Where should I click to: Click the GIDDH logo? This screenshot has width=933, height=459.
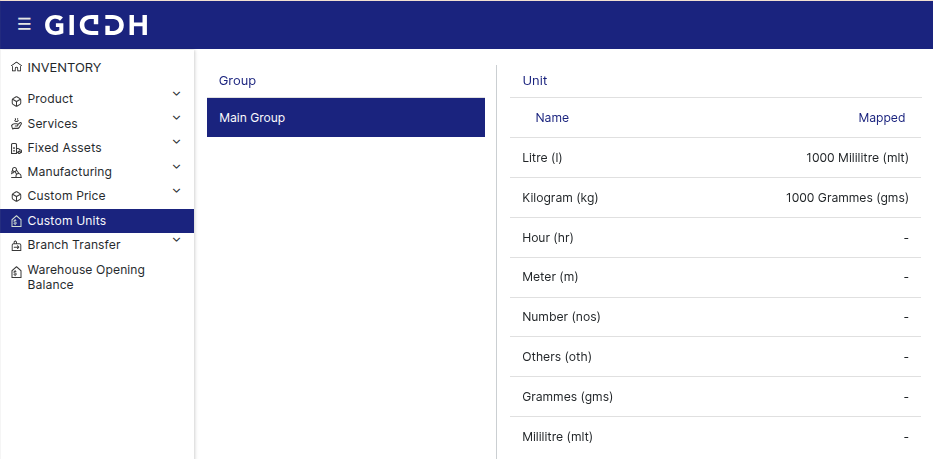click(96, 25)
